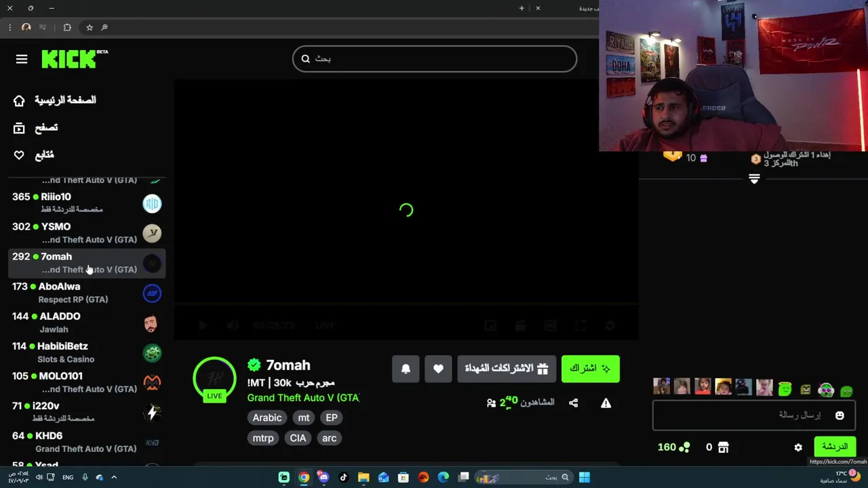Open the browser three-dot menu
Image resolution: width=868 pixels, height=488 pixels.
(9, 27)
